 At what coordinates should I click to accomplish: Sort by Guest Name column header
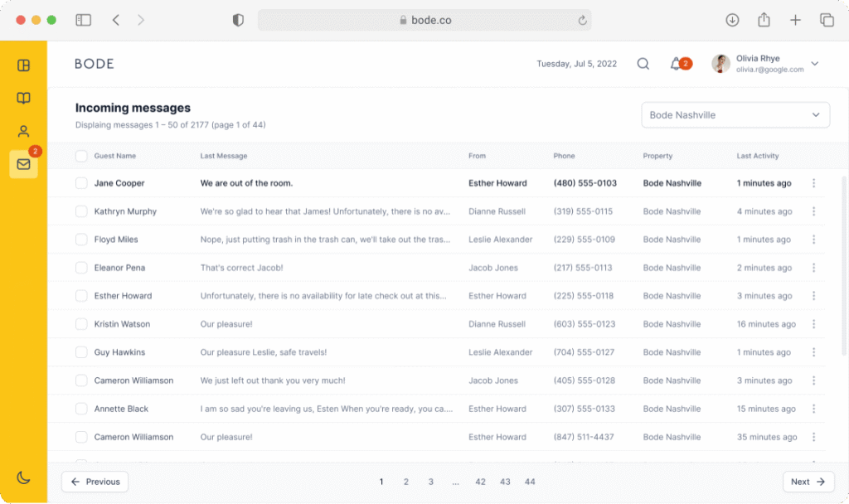(x=114, y=156)
